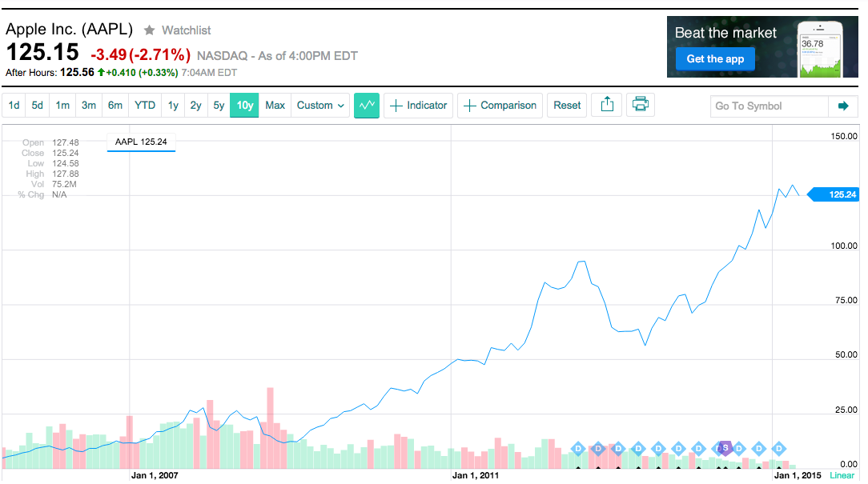
Task: Click the 100.00 y-axis label
Action: click(844, 246)
